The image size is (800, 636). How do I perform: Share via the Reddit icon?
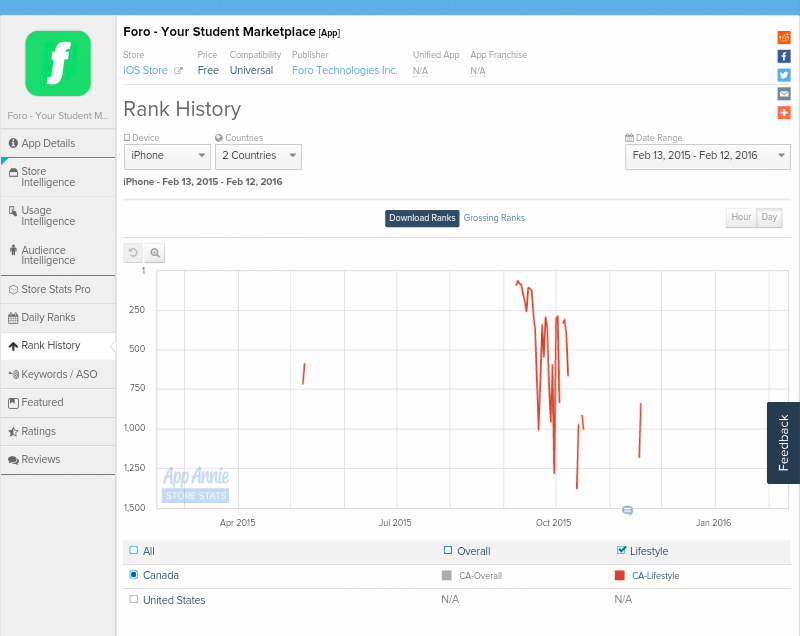tap(784, 37)
